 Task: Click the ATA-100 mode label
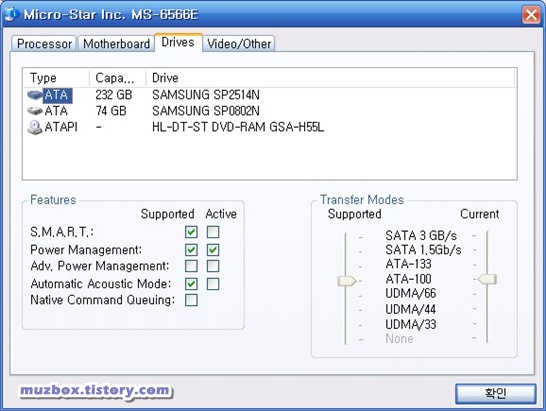408,279
